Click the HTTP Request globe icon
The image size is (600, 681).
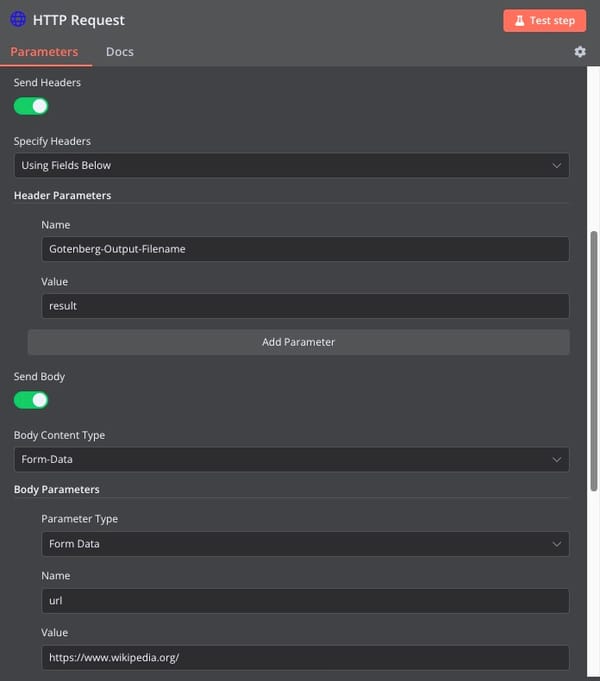[x=18, y=20]
